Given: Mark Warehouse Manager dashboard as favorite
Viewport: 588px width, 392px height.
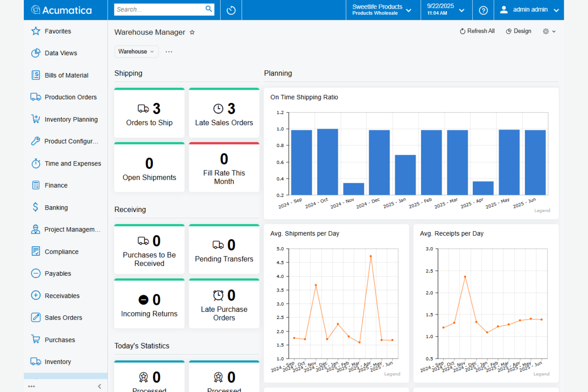Looking at the screenshot, I should (x=192, y=32).
